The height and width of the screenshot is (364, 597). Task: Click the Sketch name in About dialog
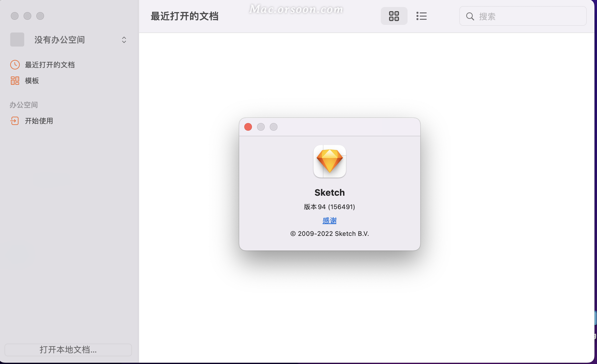(x=329, y=193)
